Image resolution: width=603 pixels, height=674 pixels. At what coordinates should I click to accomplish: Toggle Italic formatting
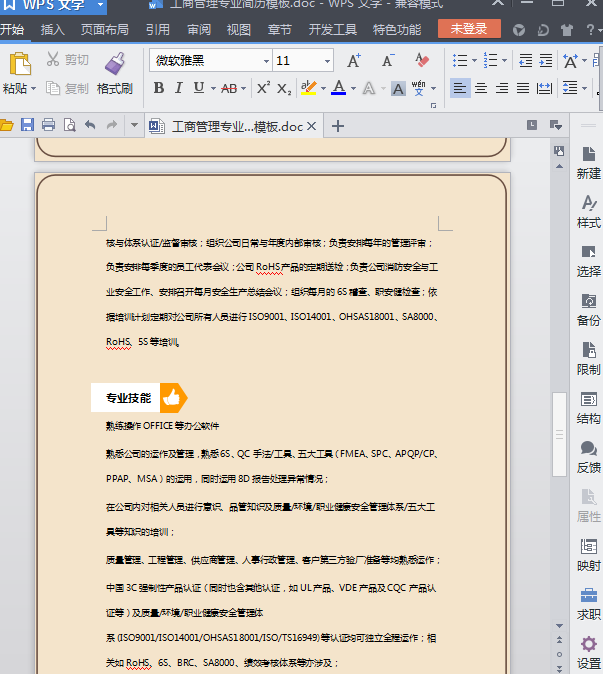click(x=179, y=88)
